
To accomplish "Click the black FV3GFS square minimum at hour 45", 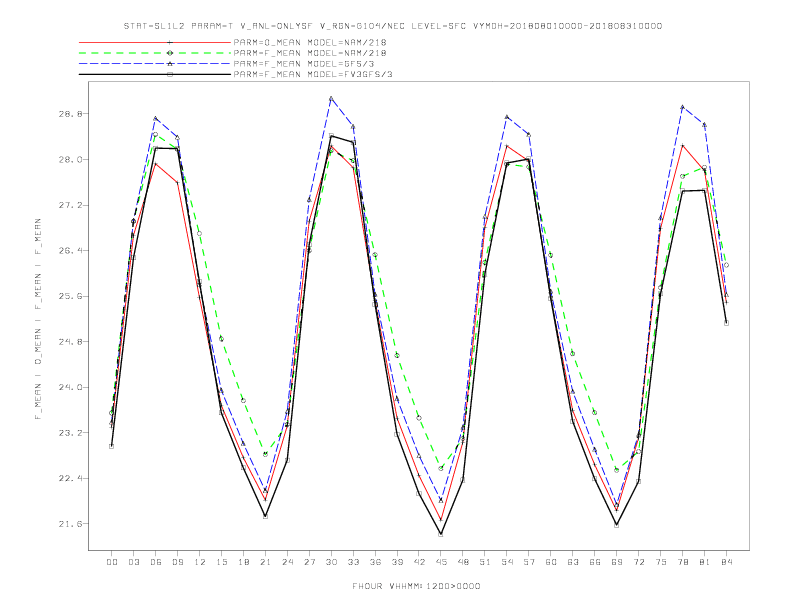I will point(441,534).
